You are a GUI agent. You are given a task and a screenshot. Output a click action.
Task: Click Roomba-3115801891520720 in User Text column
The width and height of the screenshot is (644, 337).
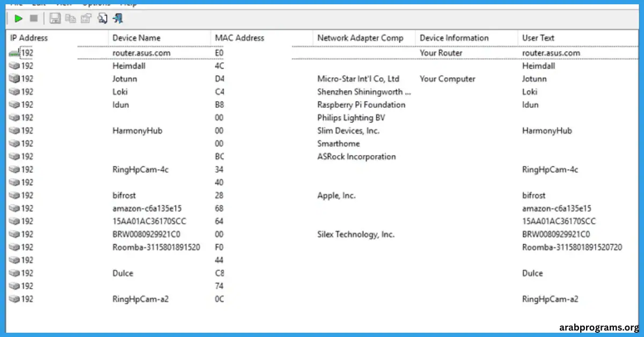572,247
